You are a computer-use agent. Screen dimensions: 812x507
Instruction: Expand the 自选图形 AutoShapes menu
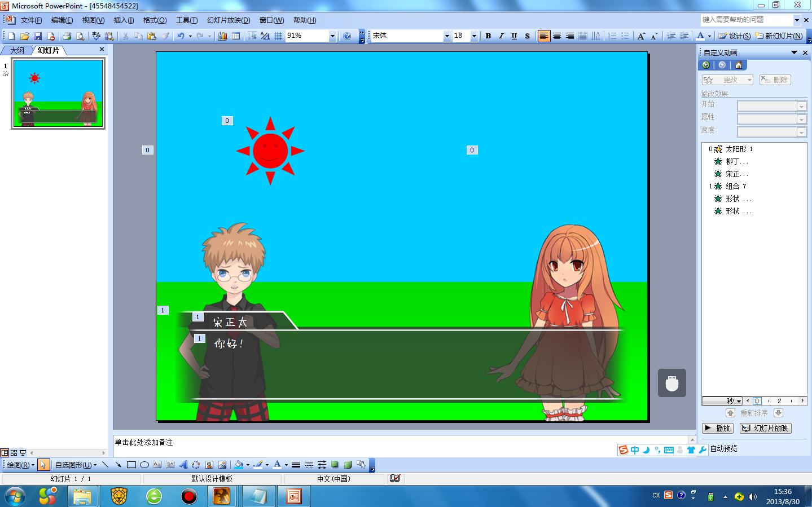tap(76, 465)
